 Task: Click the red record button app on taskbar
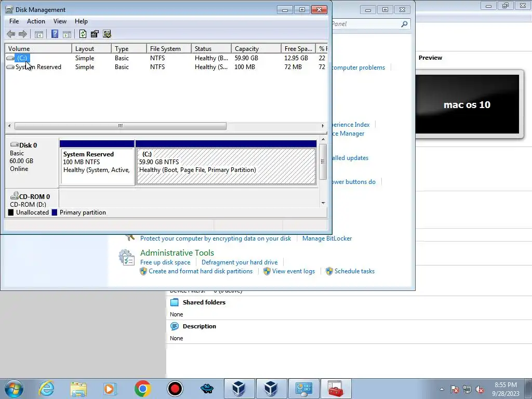coord(175,389)
